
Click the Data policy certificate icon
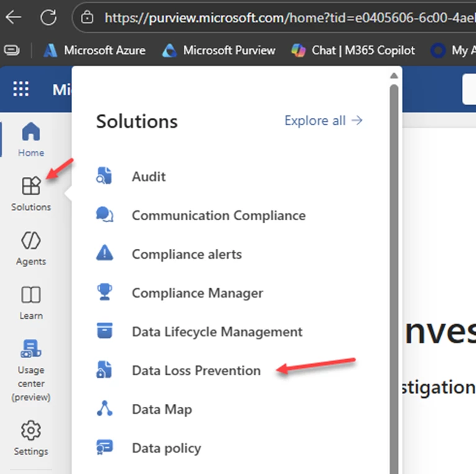(x=104, y=447)
